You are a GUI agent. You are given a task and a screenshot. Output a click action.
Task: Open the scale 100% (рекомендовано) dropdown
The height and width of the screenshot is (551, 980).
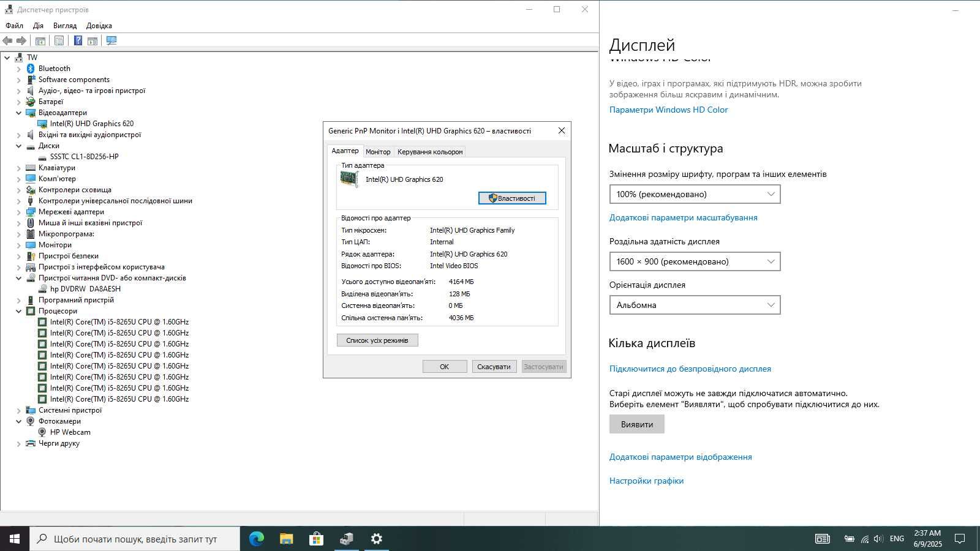click(x=695, y=194)
